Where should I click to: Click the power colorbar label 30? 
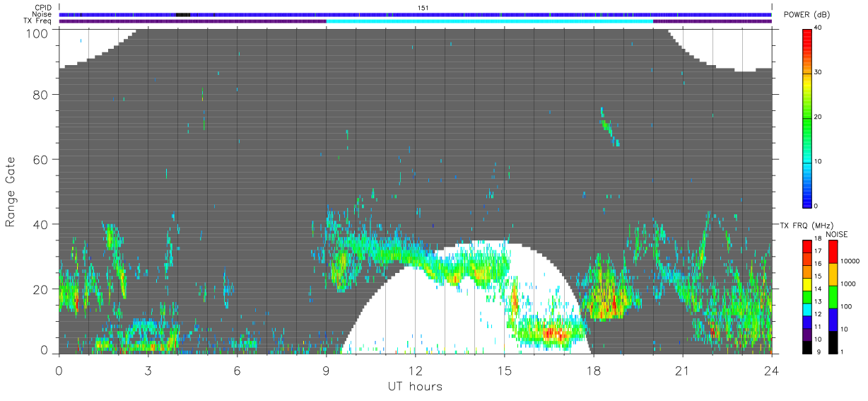coord(819,72)
